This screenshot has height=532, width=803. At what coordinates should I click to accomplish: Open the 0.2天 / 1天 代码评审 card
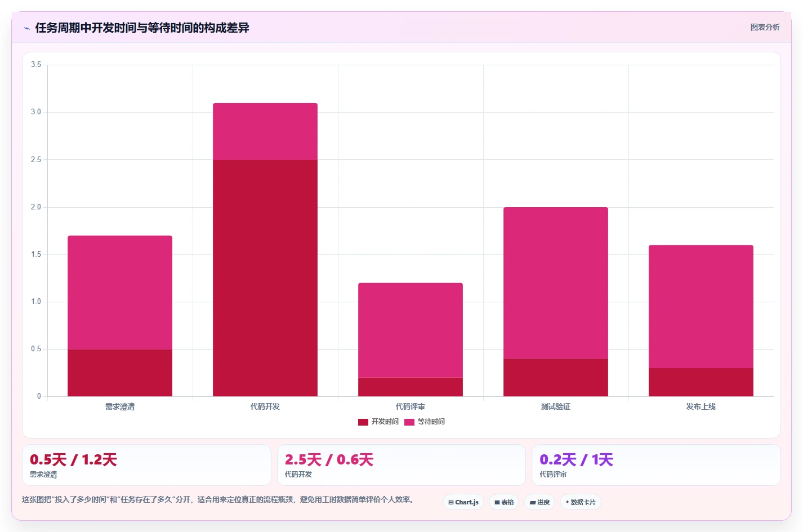(656, 465)
